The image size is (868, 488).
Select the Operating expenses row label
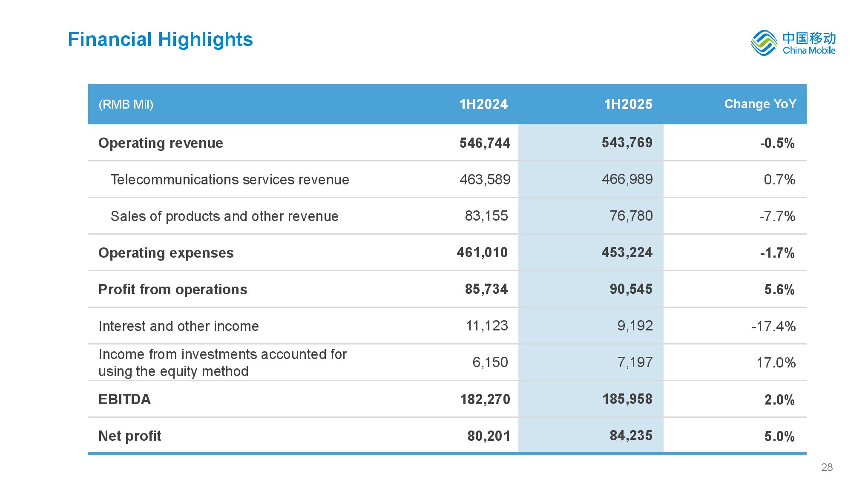coord(166,253)
